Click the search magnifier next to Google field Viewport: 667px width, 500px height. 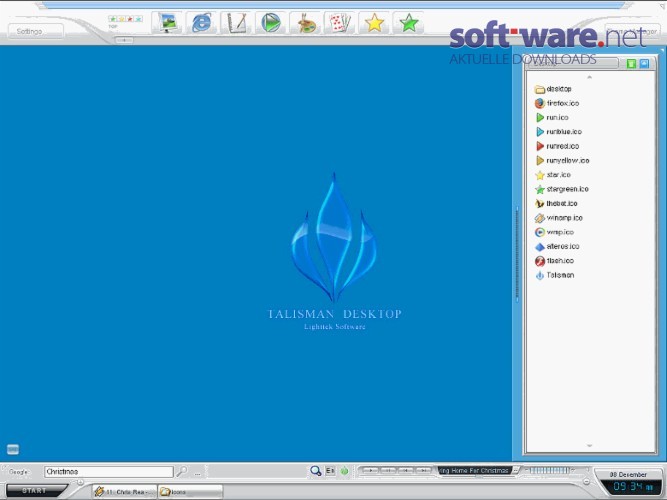(182, 471)
